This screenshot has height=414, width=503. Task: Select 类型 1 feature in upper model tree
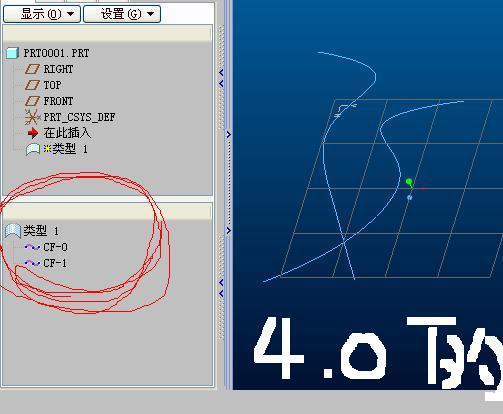pyautogui.click(x=65, y=149)
